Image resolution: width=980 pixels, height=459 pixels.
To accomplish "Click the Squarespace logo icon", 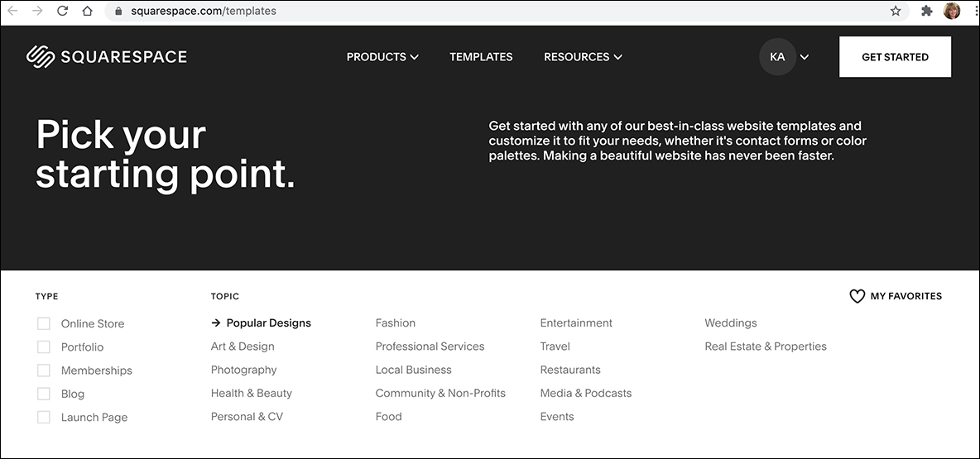I will 40,56.
